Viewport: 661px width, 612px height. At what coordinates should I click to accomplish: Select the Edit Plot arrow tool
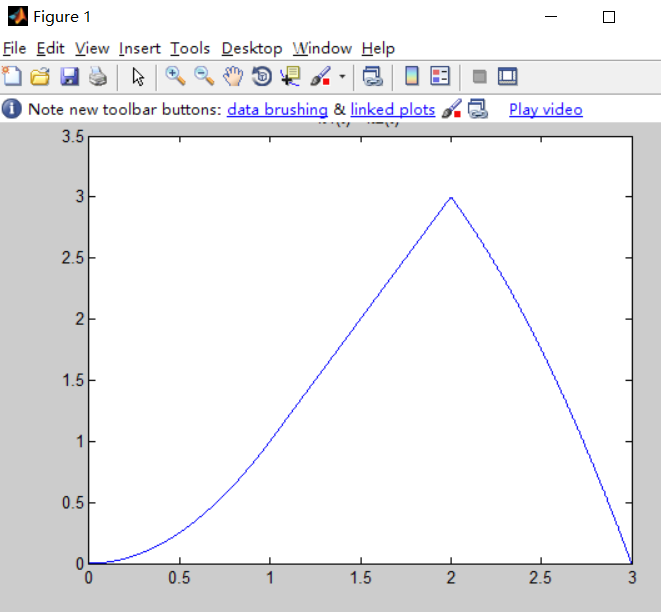click(x=138, y=77)
